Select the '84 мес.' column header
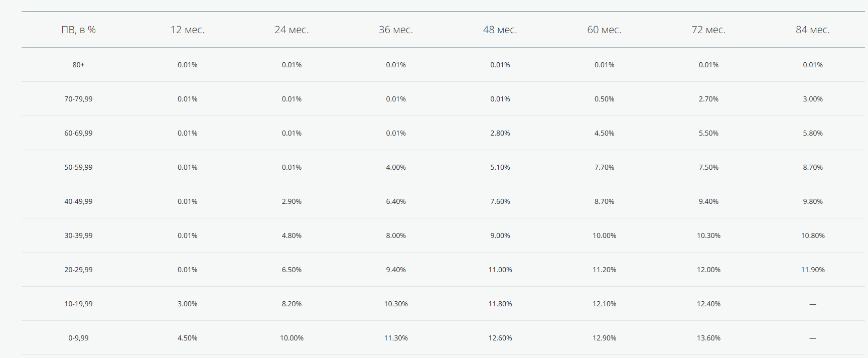868x358 pixels. [x=812, y=30]
